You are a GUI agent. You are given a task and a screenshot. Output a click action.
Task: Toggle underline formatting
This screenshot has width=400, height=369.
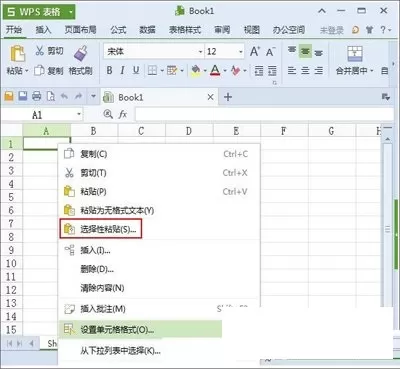136,70
